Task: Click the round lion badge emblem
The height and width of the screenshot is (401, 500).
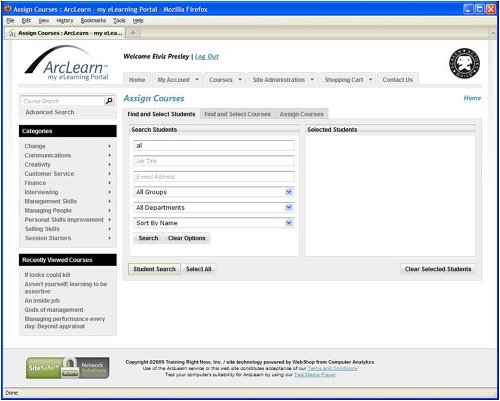Action: pyautogui.click(x=464, y=63)
